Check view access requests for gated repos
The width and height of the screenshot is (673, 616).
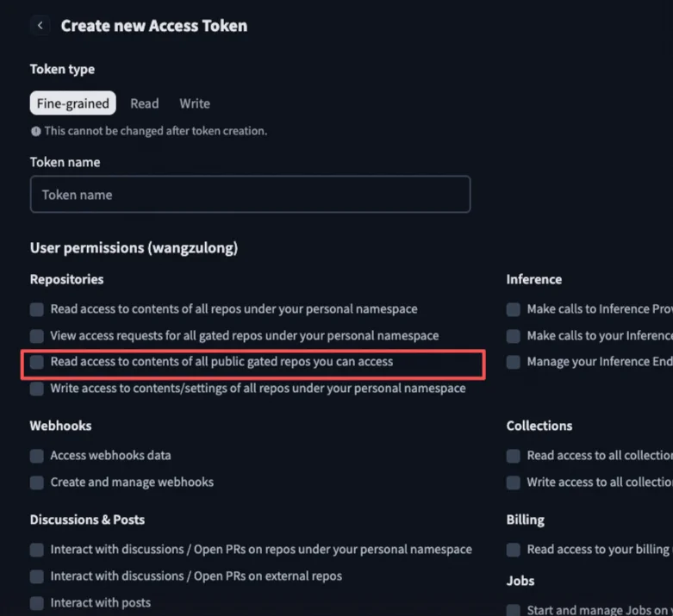pyautogui.click(x=37, y=336)
